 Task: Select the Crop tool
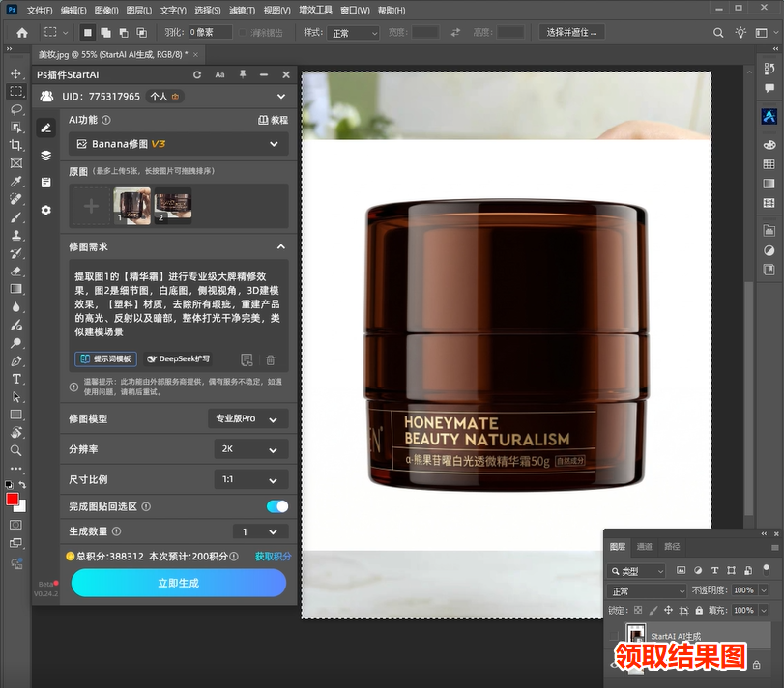click(x=16, y=145)
